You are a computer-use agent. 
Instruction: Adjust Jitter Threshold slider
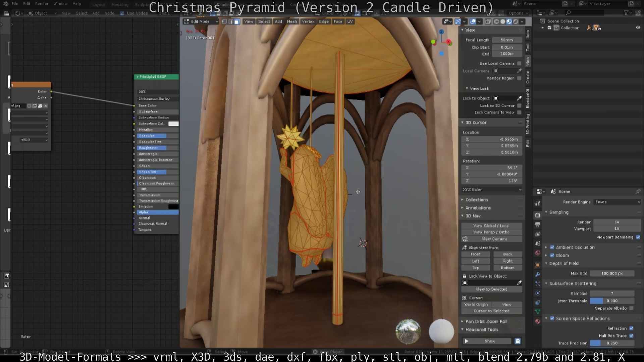click(x=612, y=301)
